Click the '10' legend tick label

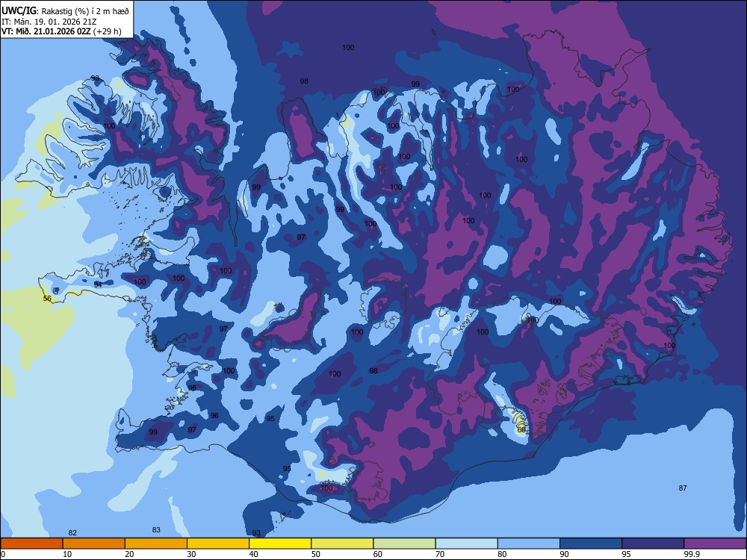click(x=67, y=554)
